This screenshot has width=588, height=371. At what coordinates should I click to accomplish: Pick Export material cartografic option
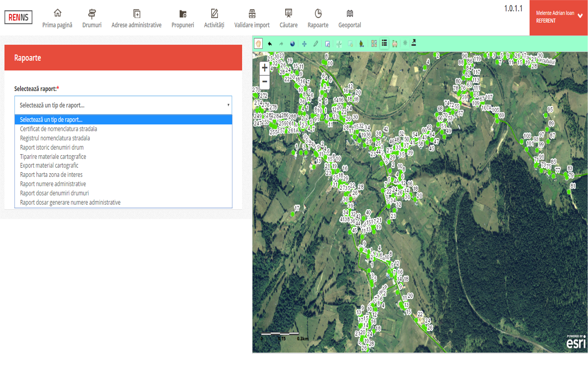(x=49, y=165)
